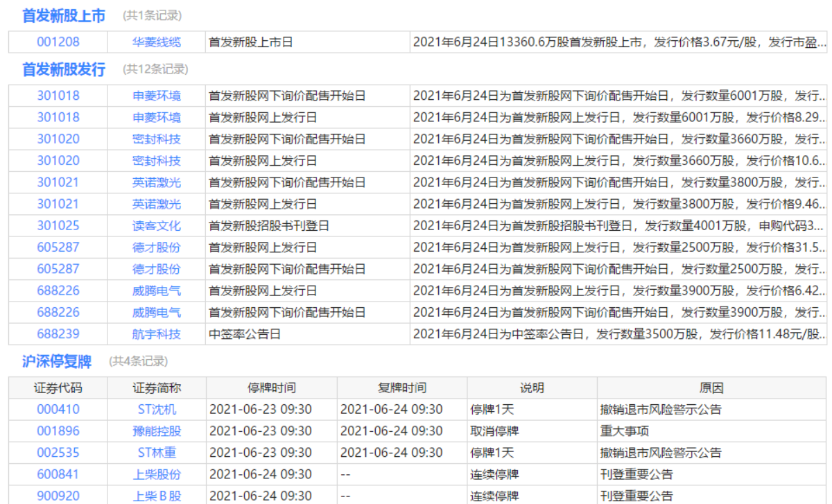Open stock code 002535 link
This screenshot has height=504, width=832.
click(58, 453)
